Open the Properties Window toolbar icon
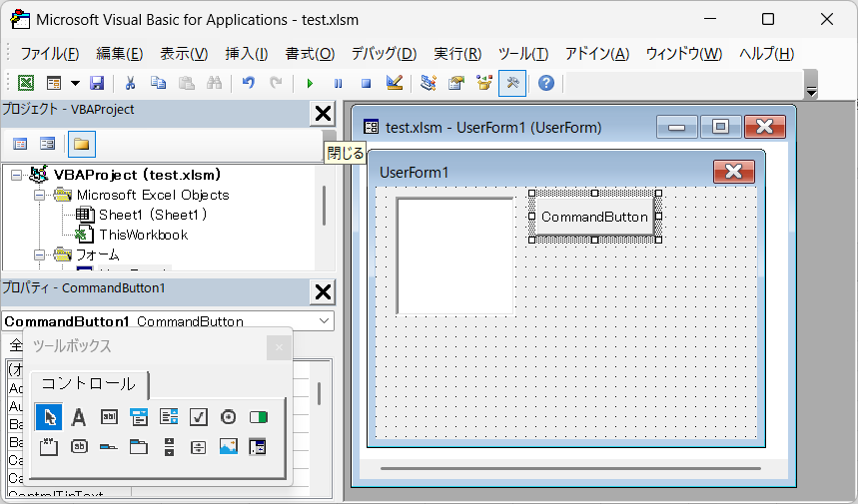The width and height of the screenshot is (858, 504). 455,83
